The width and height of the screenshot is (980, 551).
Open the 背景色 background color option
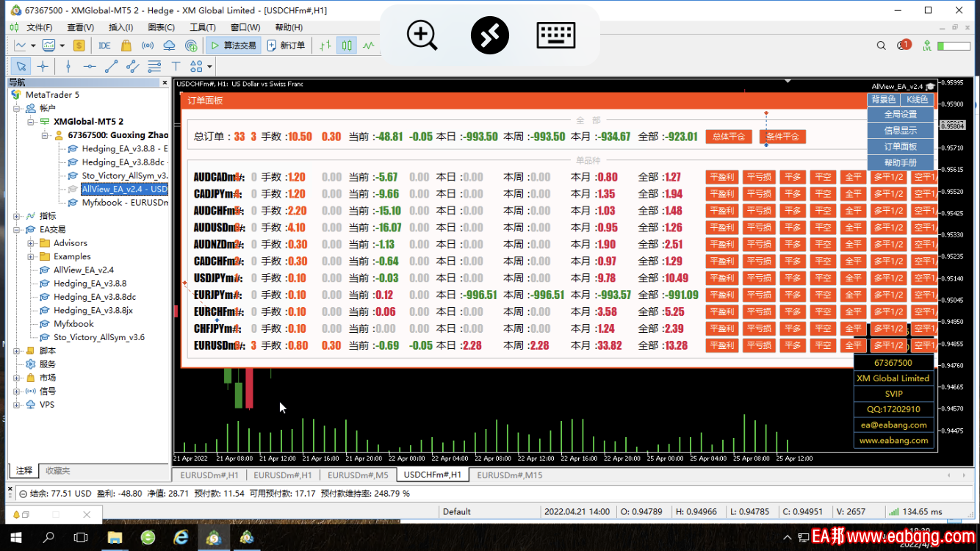tap(884, 99)
